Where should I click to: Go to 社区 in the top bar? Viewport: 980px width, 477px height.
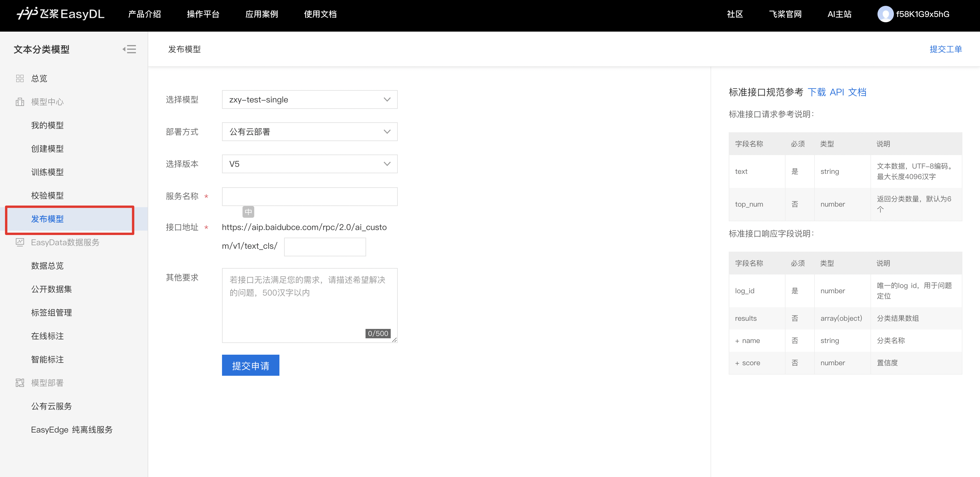735,14
